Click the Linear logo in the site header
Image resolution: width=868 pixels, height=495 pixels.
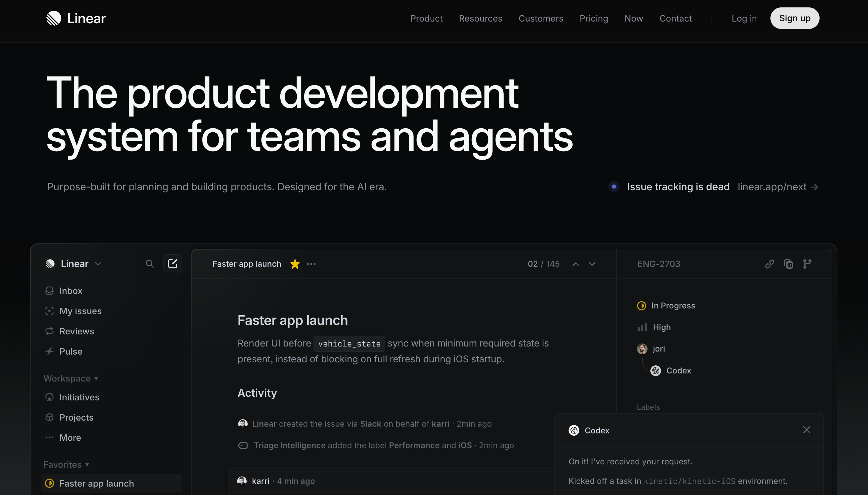point(76,19)
